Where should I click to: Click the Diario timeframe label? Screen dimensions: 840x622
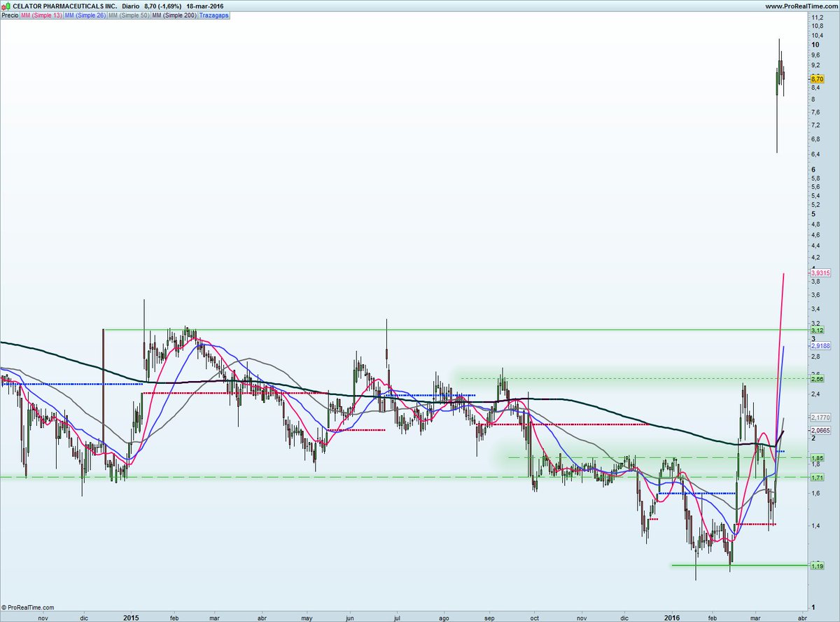pos(132,6)
